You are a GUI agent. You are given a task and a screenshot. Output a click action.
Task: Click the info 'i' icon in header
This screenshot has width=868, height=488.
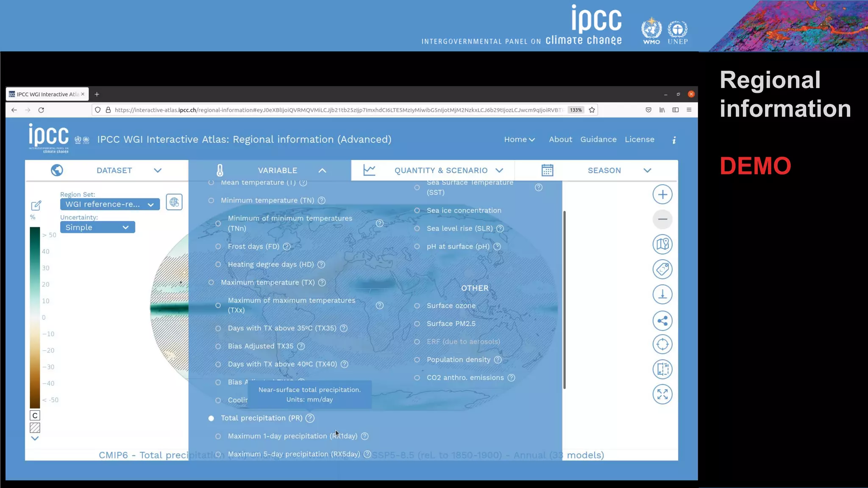(674, 140)
